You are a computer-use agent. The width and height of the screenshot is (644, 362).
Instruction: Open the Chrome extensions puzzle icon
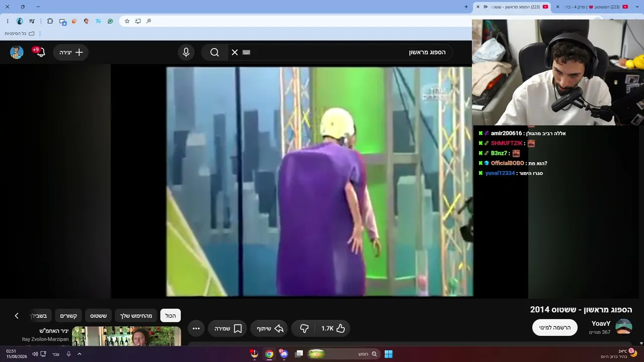click(50, 21)
